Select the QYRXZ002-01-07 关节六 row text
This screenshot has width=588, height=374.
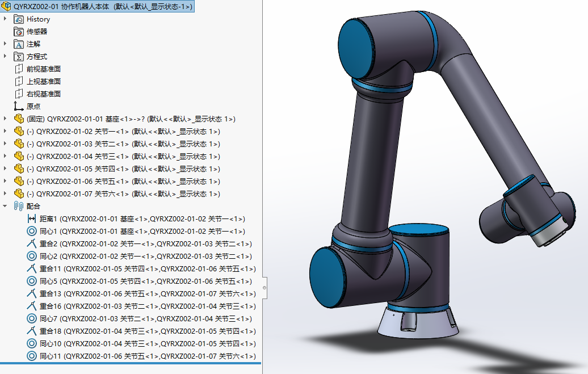(x=123, y=194)
